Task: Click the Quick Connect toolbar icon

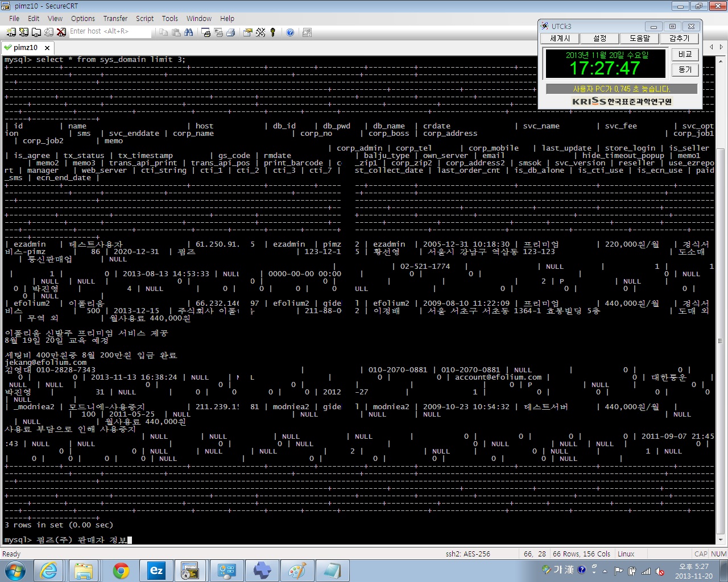Action: [x=23, y=32]
